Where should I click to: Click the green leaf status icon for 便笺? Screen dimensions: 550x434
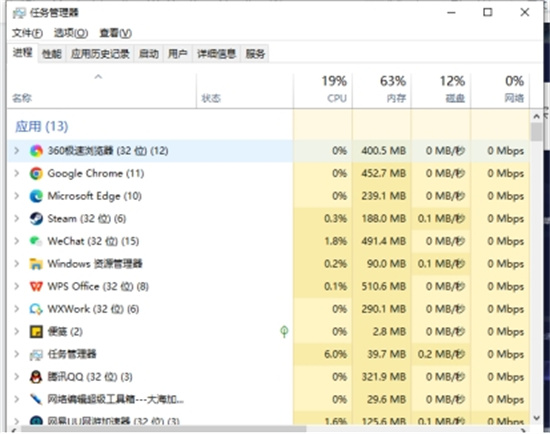284,332
